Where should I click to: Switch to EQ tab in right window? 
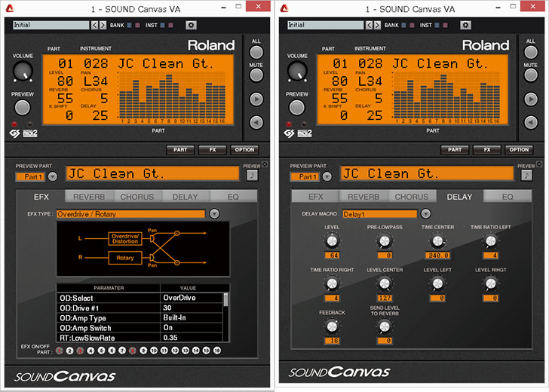point(508,197)
